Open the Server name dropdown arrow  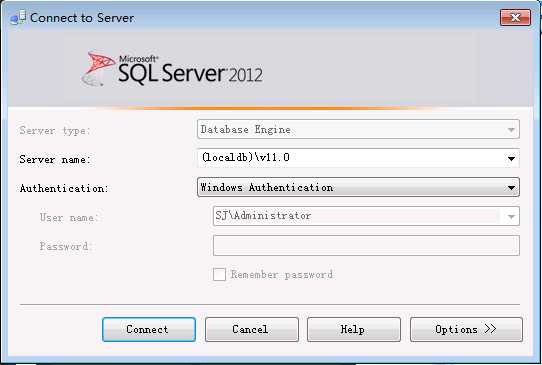(x=511, y=159)
